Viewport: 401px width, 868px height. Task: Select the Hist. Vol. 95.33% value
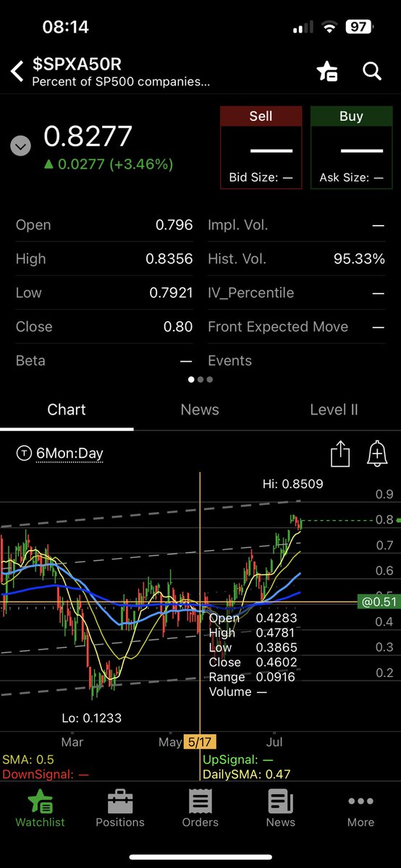359,259
